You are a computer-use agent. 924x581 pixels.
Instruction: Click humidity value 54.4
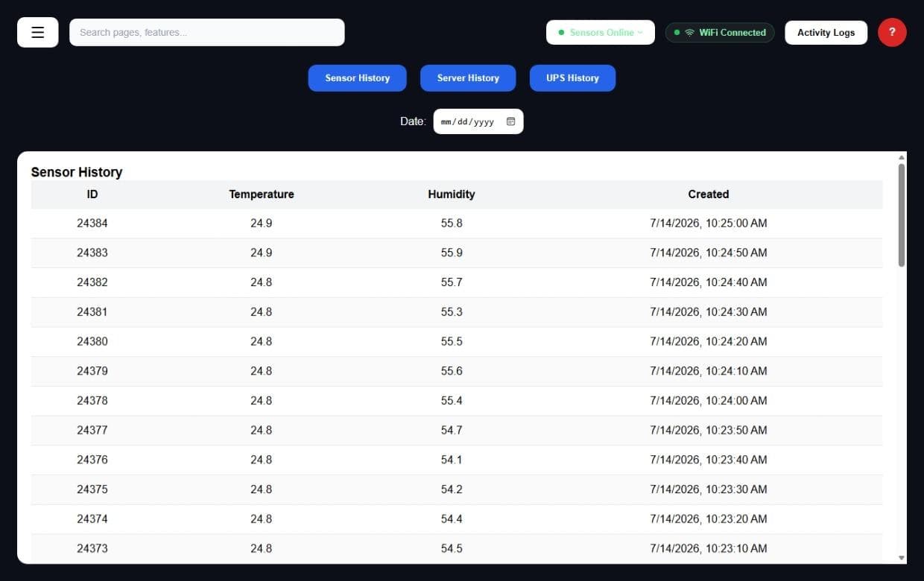click(x=452, y=519)
